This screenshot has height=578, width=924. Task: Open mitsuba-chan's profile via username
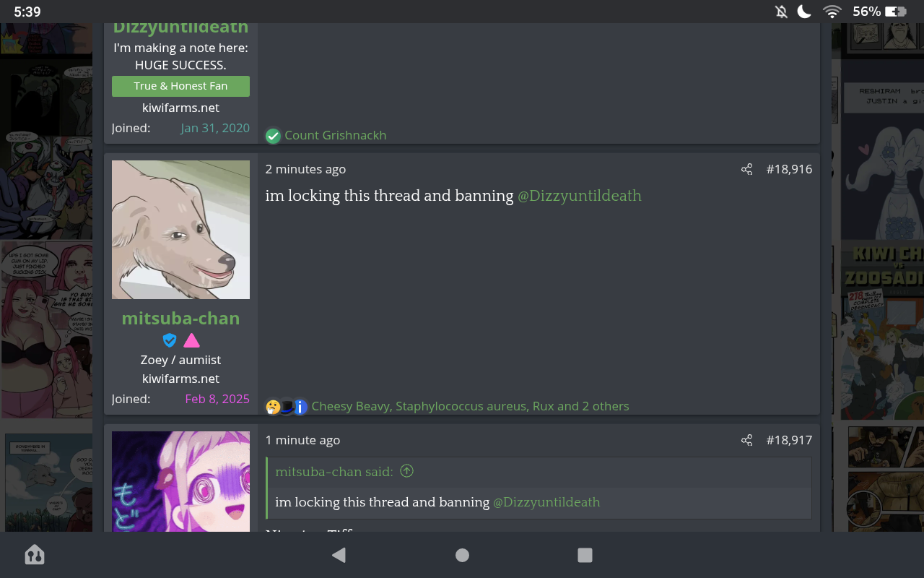point(180,318)
